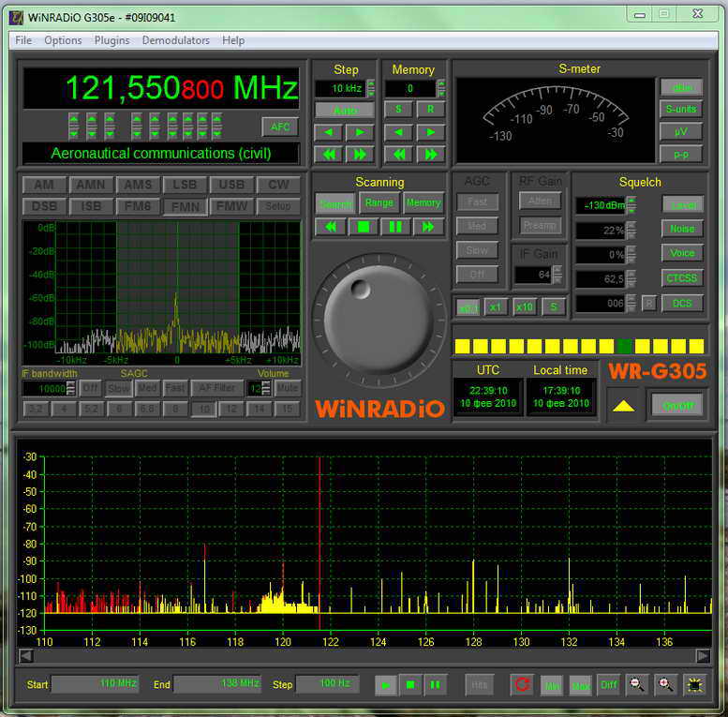The height and width of the screenshot is (717, 728).
Task: Click the WiNRADiO app icon in title bar
Action: coord(16,18)
